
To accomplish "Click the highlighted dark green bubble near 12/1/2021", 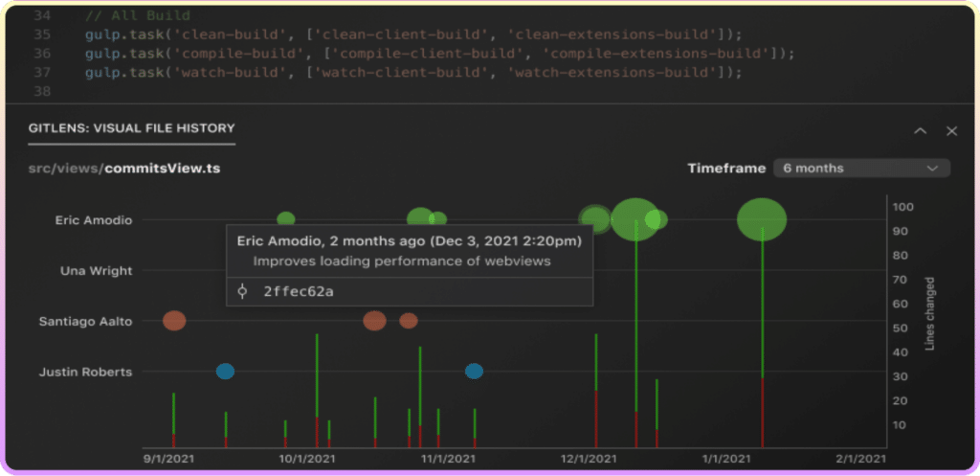I will [594, 219].
